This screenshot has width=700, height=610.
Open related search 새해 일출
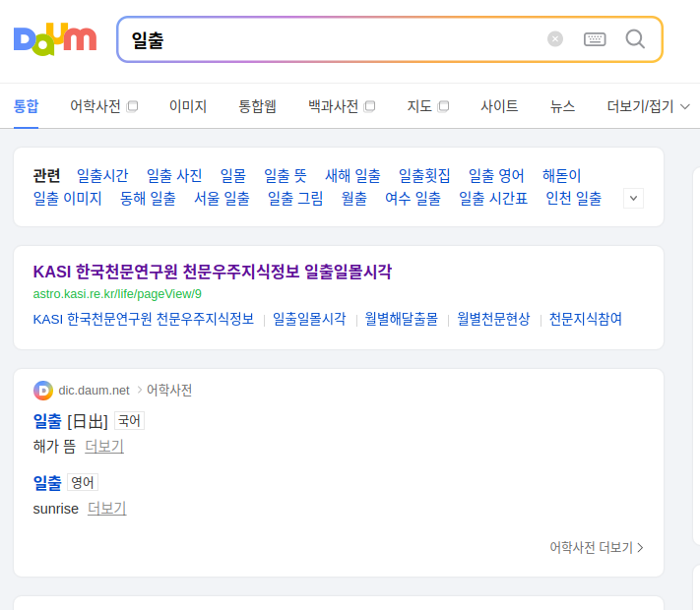pos(352,175)
